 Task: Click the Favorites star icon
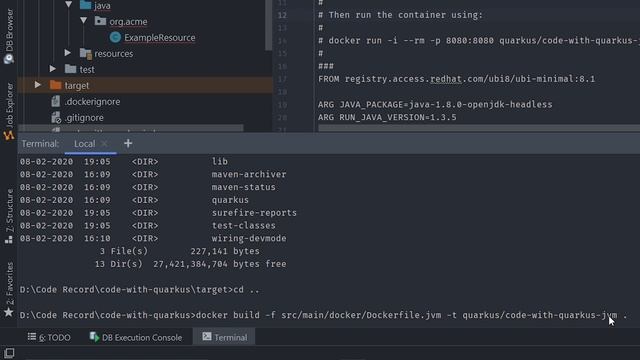9,313
